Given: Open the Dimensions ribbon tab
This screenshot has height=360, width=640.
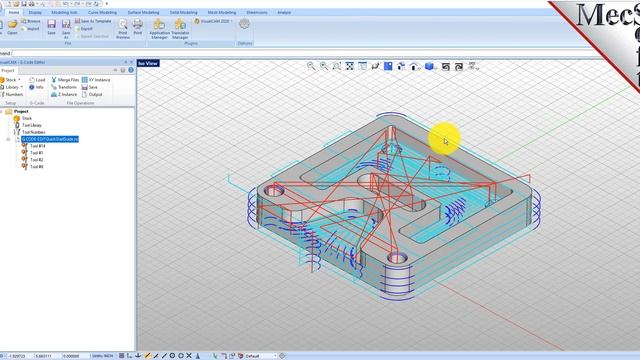Looking at the screenshot, I should tap(257, 13).
